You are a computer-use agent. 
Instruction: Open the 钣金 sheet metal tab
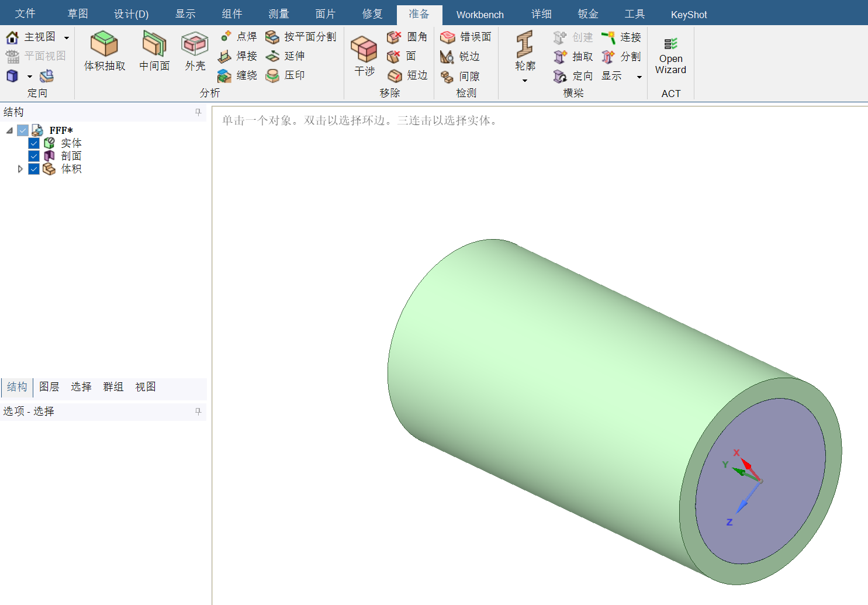click(588, 14)
